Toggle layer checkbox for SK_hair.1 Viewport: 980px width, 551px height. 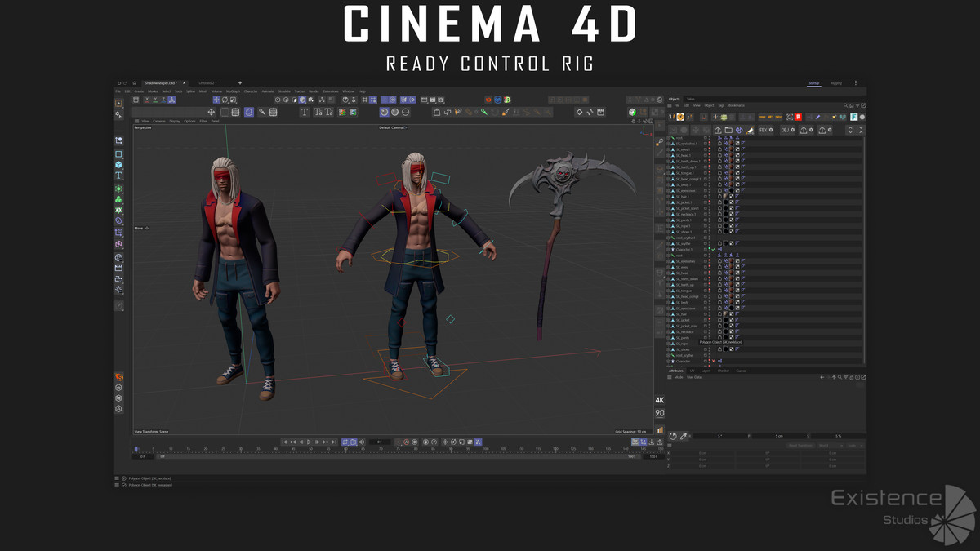tap(706, 197)
